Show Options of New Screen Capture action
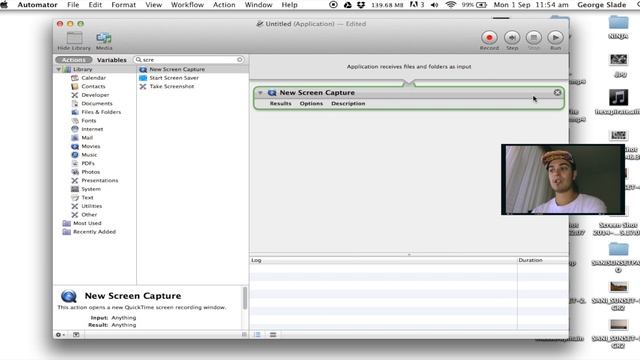This screenshot has height=360, width=640. coord(311,104)
